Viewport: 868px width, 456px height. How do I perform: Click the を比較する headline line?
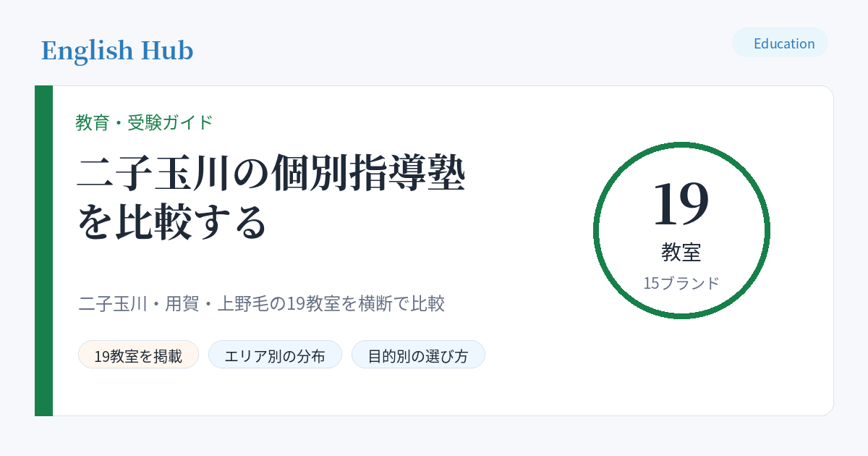(x=172, y=222)
